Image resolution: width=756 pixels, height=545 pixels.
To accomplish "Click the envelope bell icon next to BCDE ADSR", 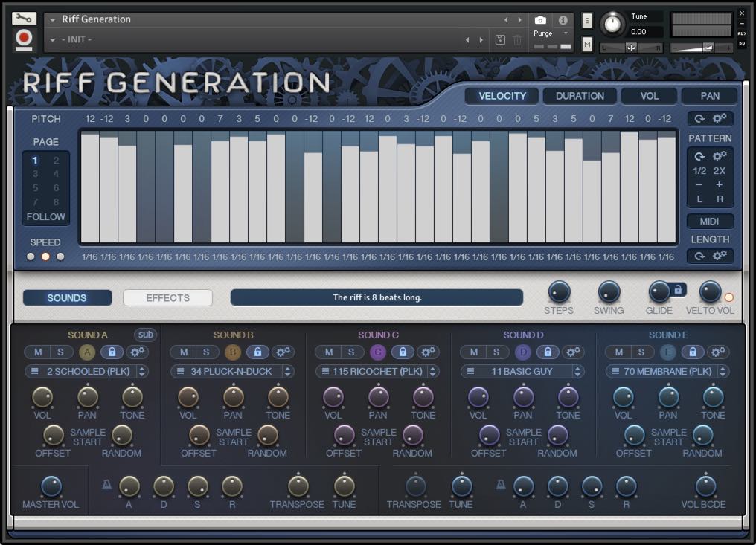I will (x=501, y=485).
